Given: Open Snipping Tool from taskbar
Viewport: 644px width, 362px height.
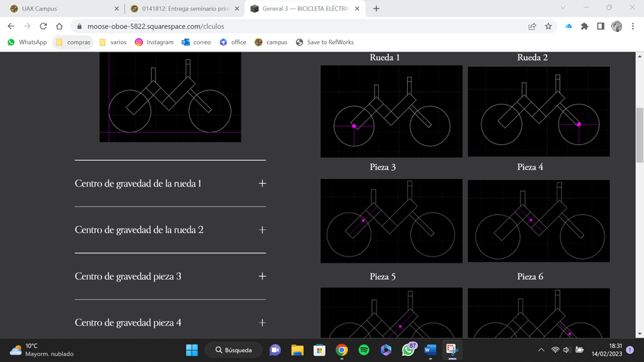Looking at the screenshot, I should coord(452,350).
